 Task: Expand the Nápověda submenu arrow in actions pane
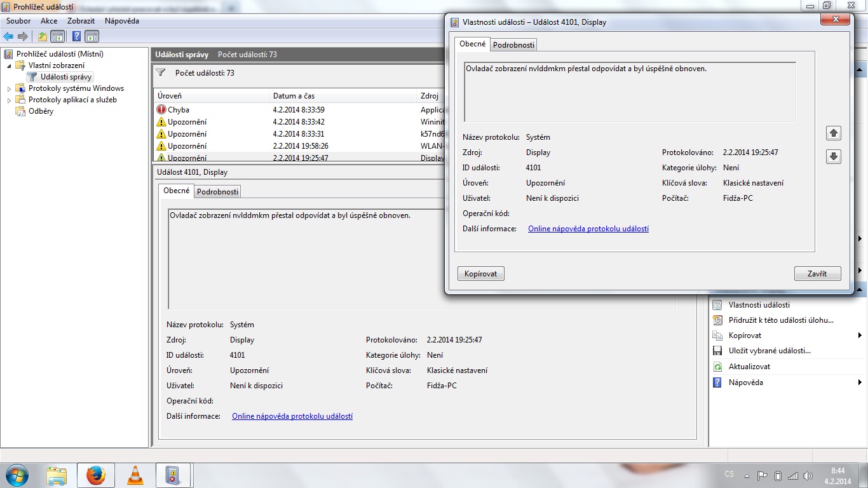tap(860, 383)
